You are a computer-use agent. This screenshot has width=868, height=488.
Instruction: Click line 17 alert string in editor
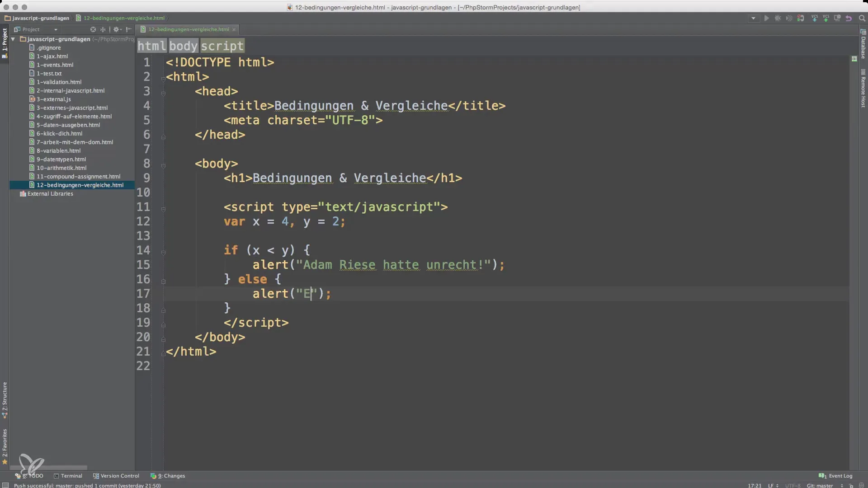point(307,294)
